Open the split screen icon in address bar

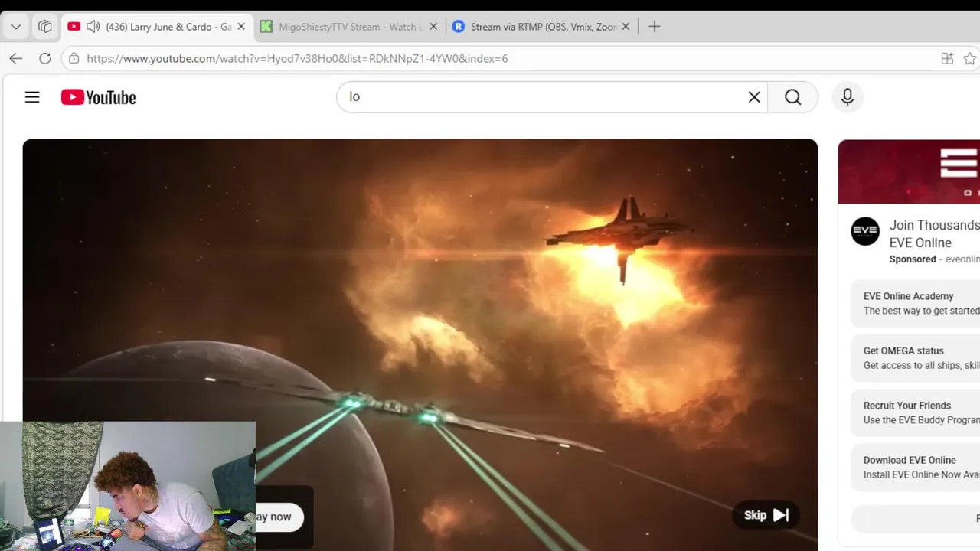click(947, 58)
